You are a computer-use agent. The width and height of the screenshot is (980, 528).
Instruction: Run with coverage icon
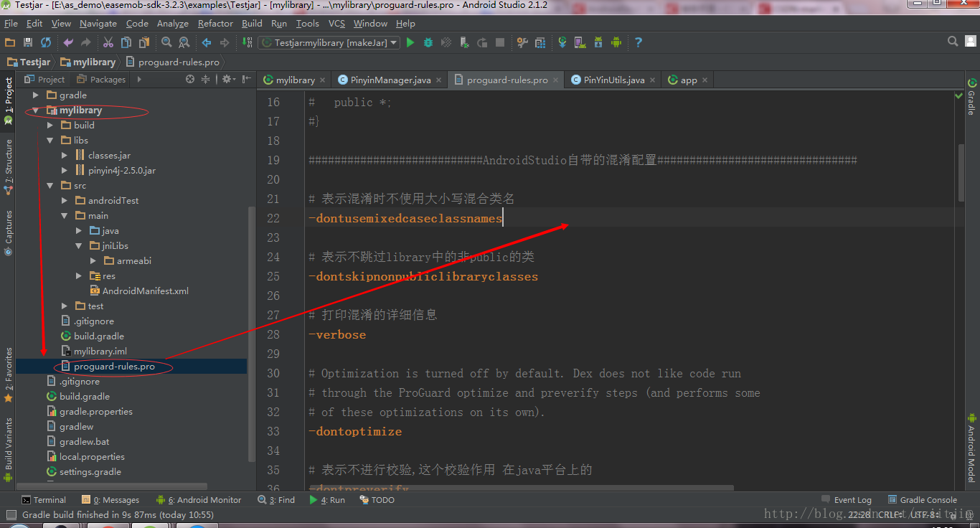coord(446,42)
